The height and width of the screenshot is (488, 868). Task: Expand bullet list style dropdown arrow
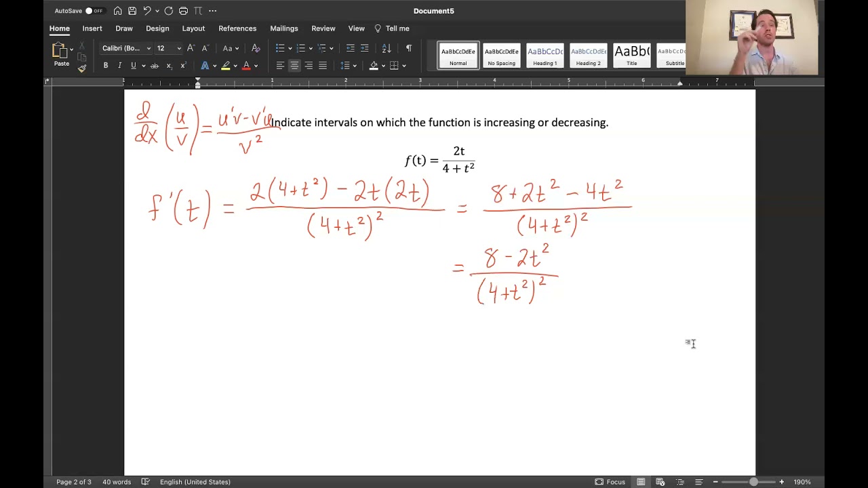click(290, 48)
